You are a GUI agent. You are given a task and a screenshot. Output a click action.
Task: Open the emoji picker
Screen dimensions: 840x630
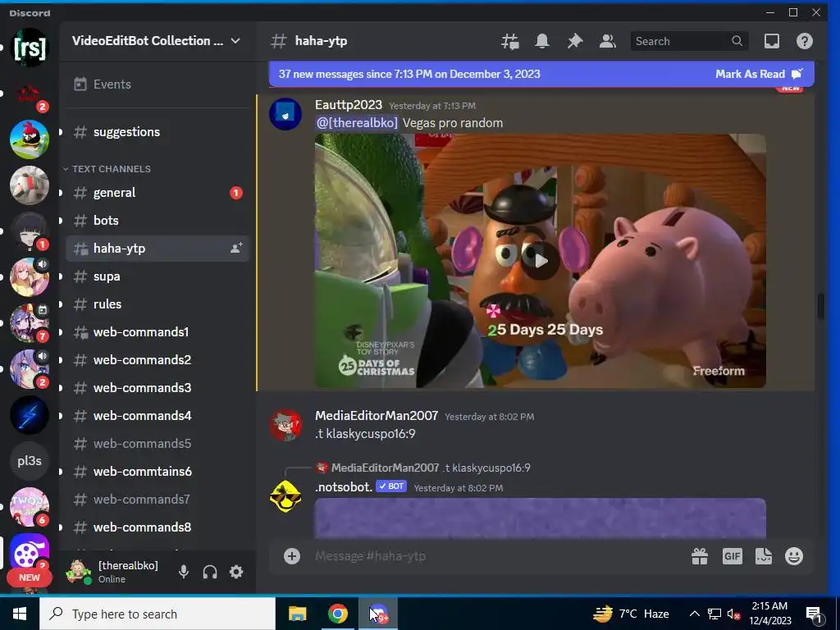click(794, 556)
